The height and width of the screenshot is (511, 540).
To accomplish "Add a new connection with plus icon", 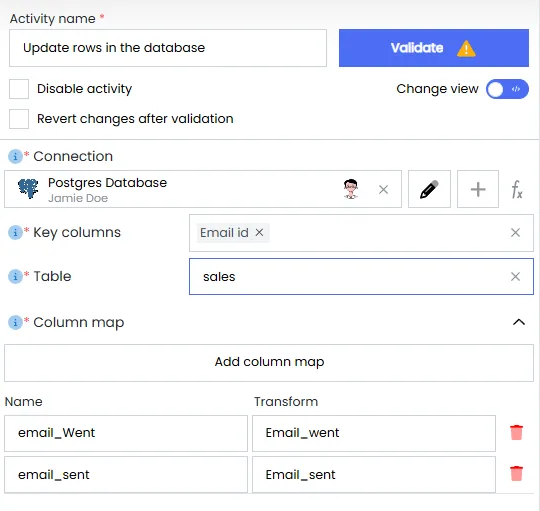I will pos(478,189).
